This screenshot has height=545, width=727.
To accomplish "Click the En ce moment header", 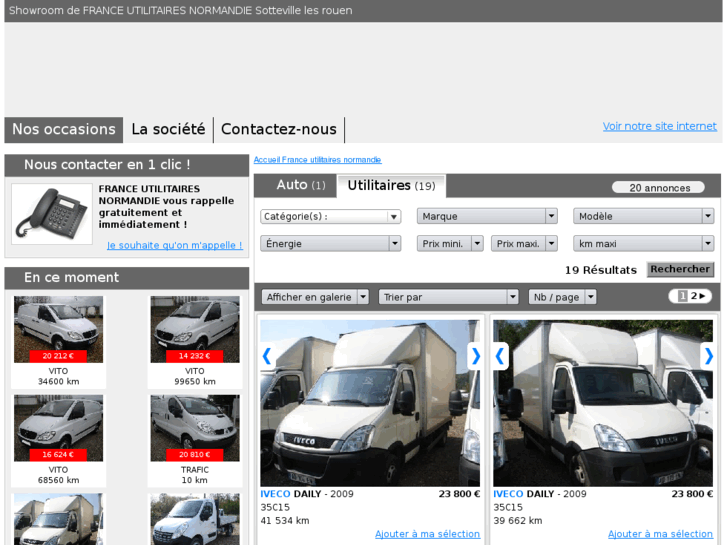I will click(127, 278).
